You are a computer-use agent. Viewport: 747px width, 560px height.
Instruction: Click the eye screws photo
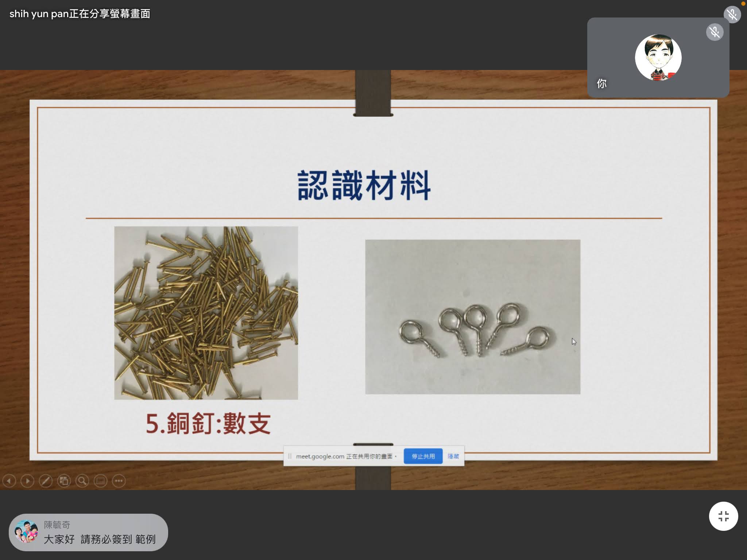[x=473, y=317]
